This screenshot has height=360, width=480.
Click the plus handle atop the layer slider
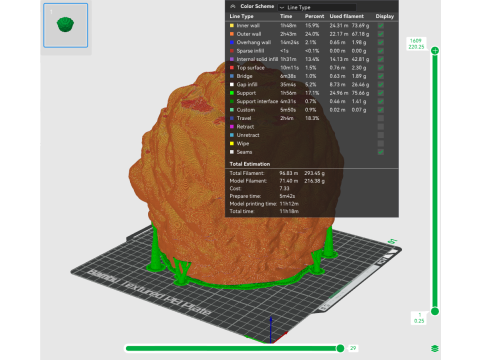pyautogui.click(x=435, y=51)
